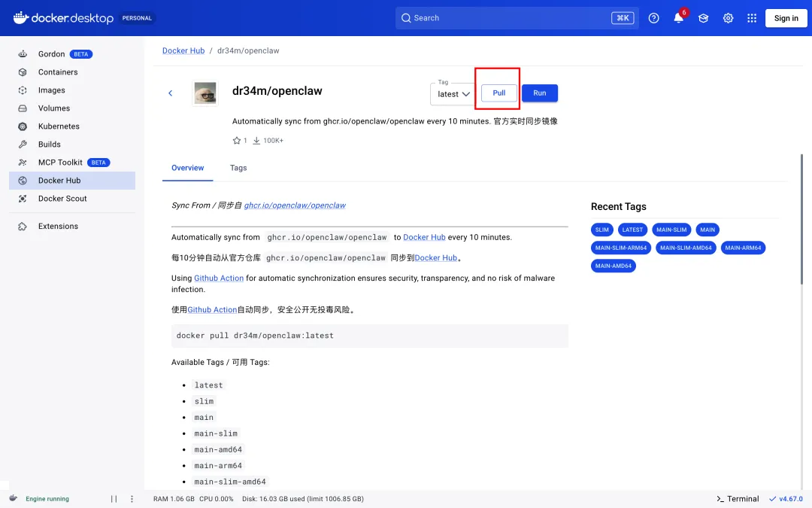Click the PERSONAL plan badge
The image size is (812, 508).
(137, 18)
